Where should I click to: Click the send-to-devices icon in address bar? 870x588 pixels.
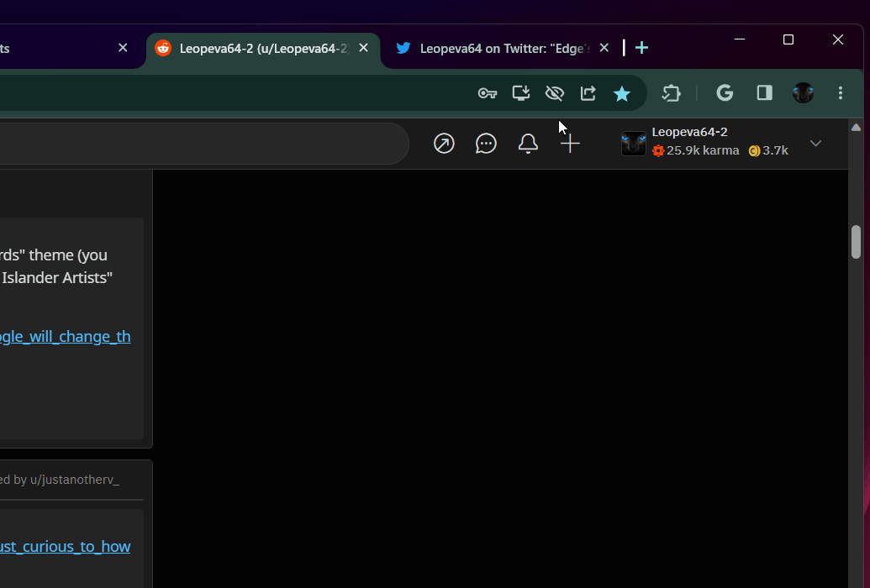[x=520, y=93]
